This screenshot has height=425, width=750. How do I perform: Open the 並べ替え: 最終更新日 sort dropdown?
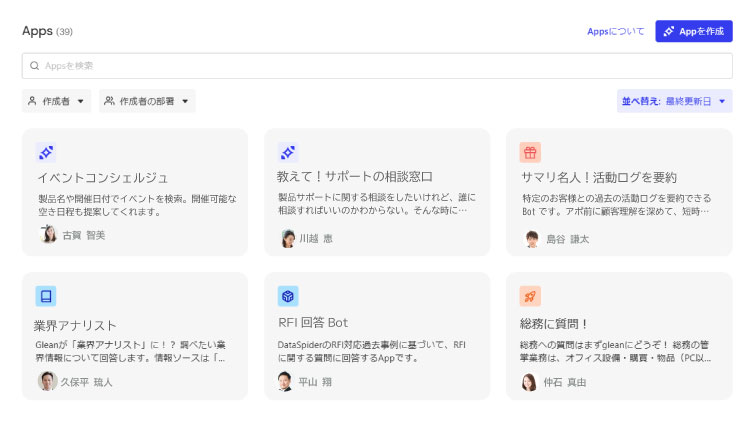pos(674,101)
